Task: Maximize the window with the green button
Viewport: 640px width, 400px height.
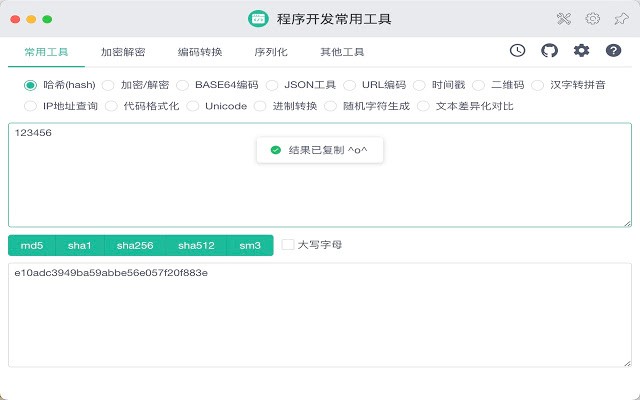Action: 47,19
